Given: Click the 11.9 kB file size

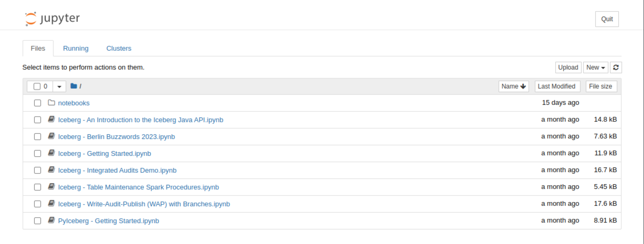Looking at the screenshot, I should click(605, 153).
